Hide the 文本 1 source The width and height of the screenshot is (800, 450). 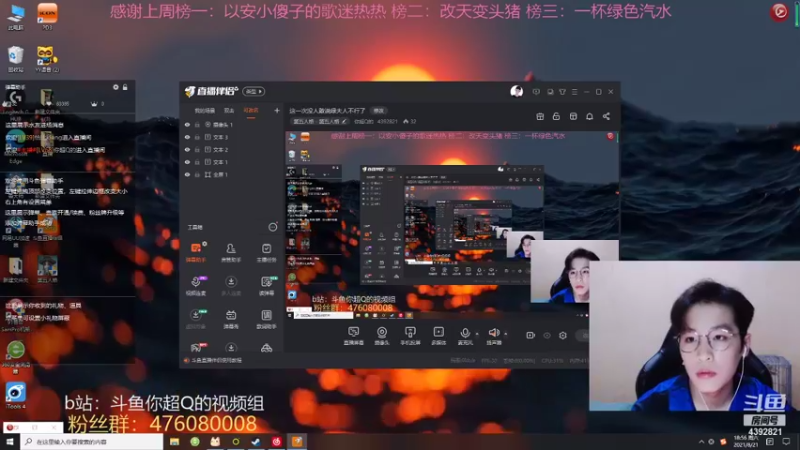point(187,162)
